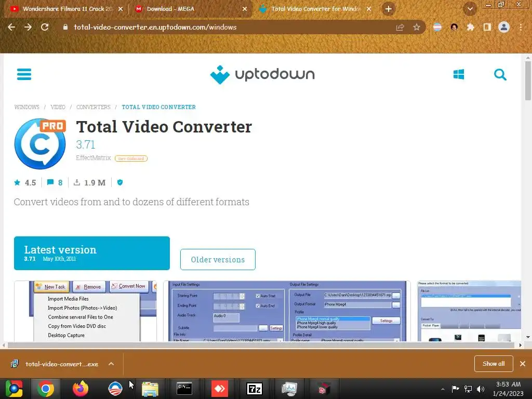Screen dimensions: 532x399
Task: Open the Chrome extensions puzzle icon
Action: tap(470, 27)
